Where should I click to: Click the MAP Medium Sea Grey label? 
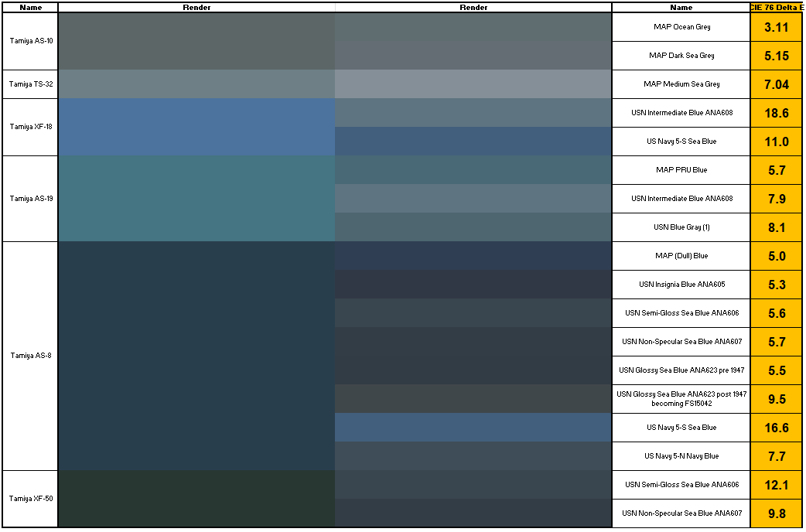[x=681, y=84]
